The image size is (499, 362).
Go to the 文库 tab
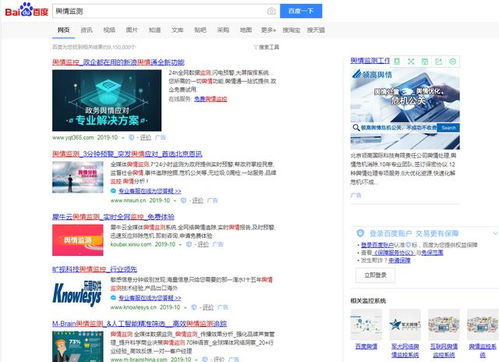click(177, 30)
